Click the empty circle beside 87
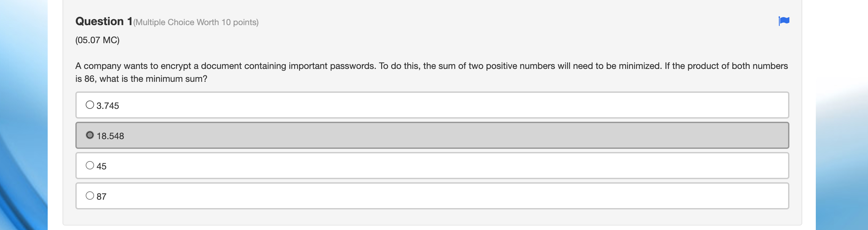This screenshot has height=230, width=868. pos(90,195)
